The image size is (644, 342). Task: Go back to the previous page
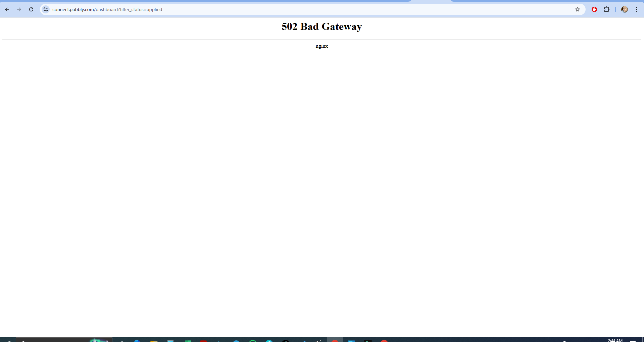(x=7, y=9)
